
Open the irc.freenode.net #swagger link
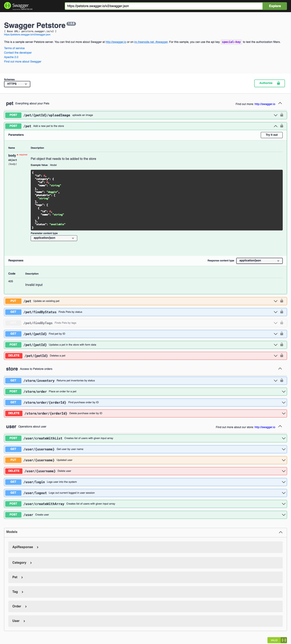[151, 42]
